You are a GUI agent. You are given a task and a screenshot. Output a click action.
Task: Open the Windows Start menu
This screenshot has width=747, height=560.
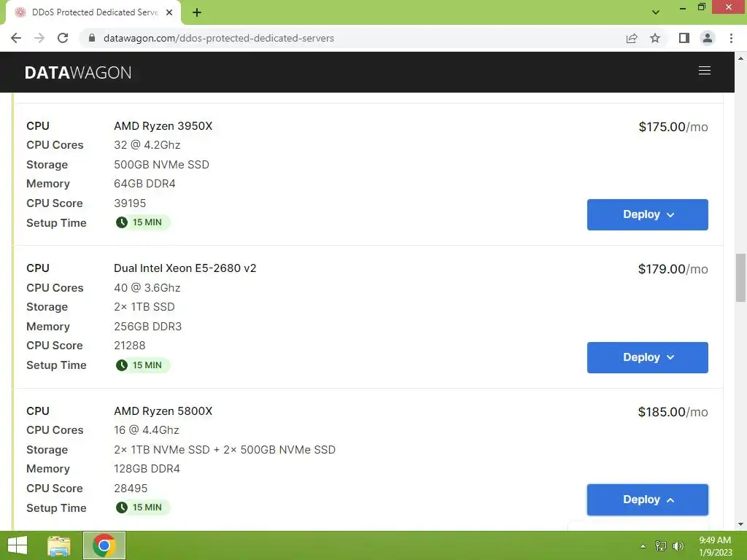click(x=18, y=545)
